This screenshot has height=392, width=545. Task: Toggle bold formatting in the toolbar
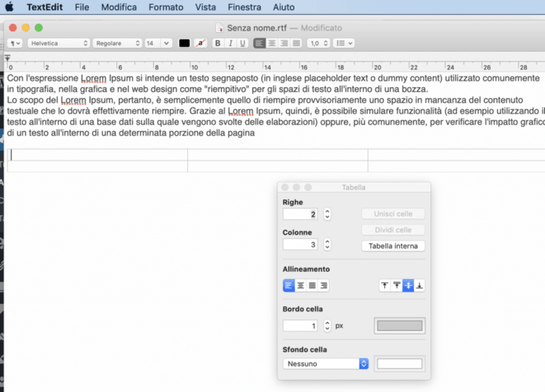(218, 43)
